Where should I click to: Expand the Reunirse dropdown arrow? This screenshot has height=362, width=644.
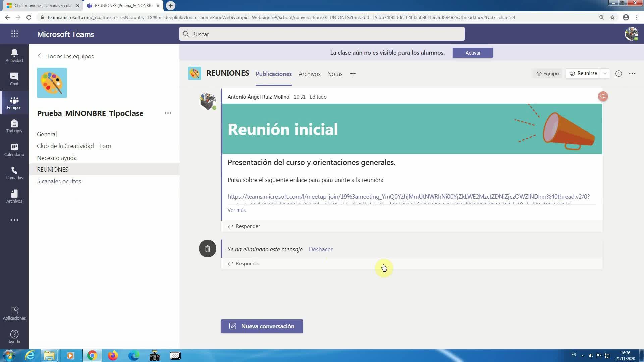click(605, 74)
